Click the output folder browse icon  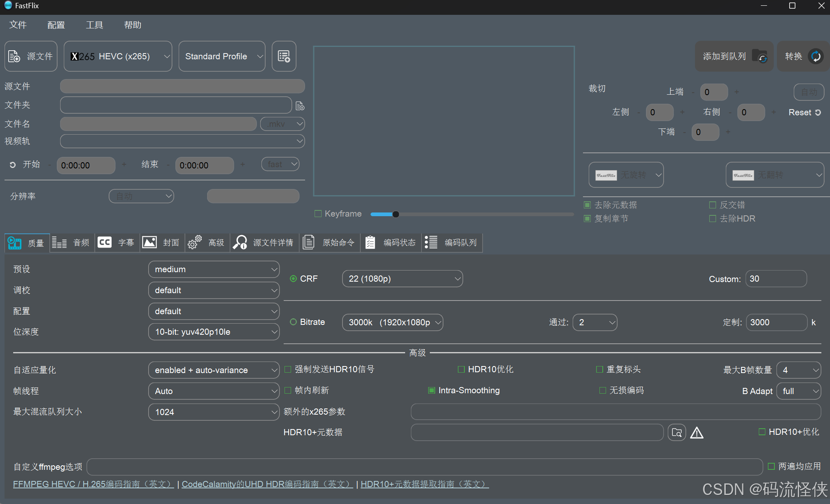[300, 106]
